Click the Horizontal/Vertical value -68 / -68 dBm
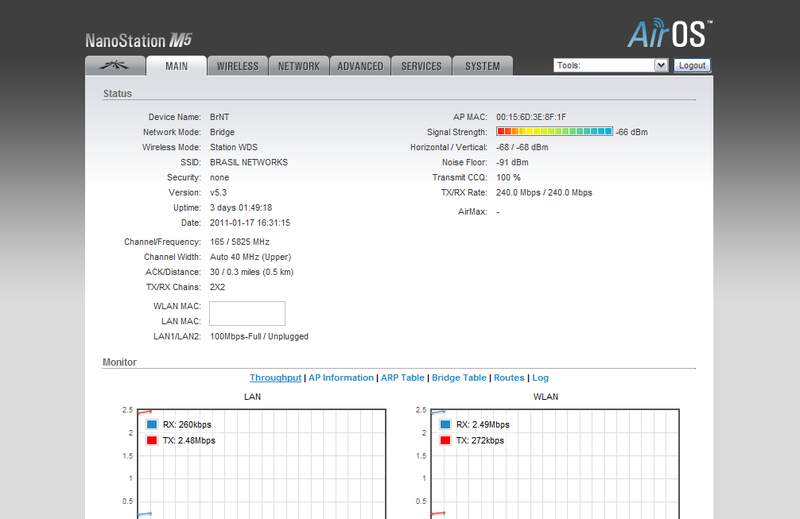This screenshot has height=519, width=800. coord(522,147)
